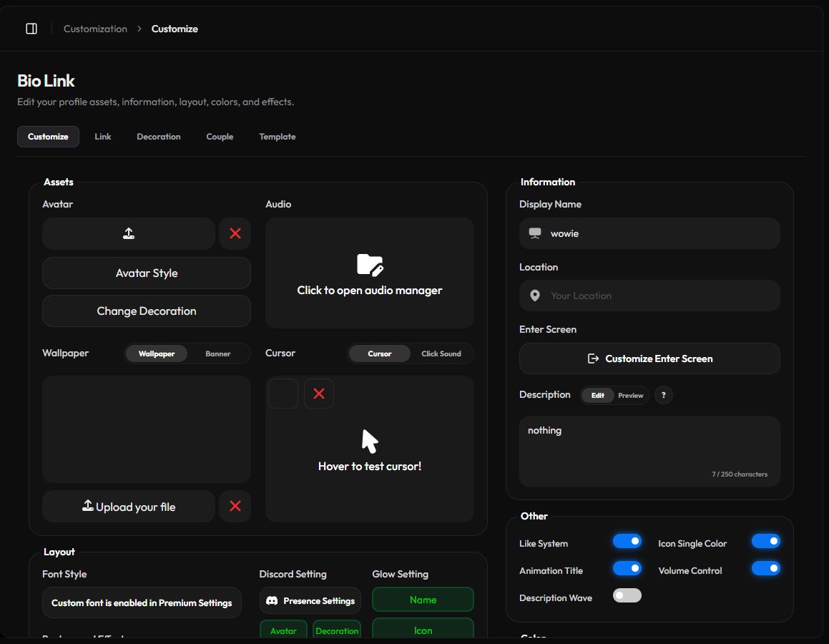Screen dimensions: 829x644
Task: Click the Your Location input field
Action: (649, 296)
